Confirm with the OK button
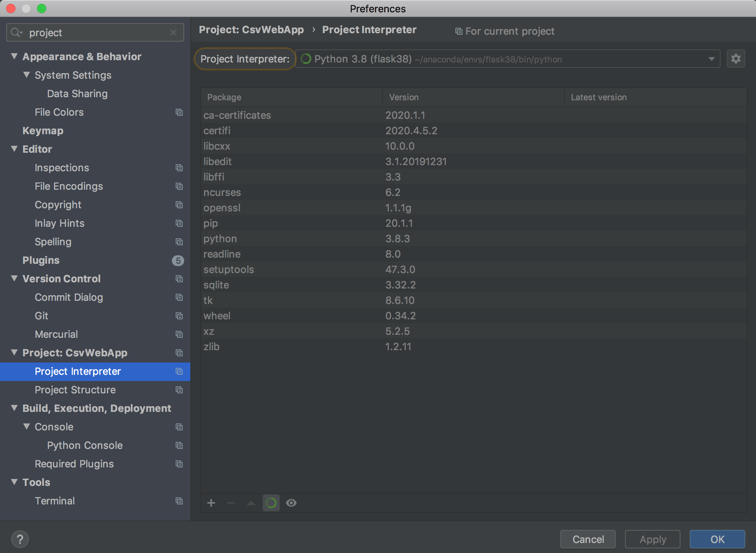 (x=717, y=539)
